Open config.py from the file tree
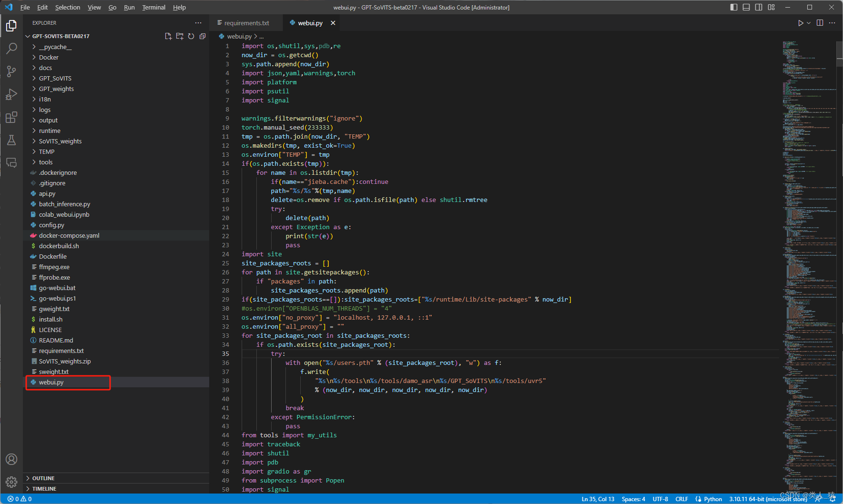The width and height of the screenshot is (843, 504). (x=116, y=225)
